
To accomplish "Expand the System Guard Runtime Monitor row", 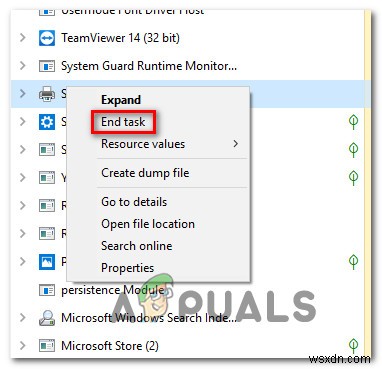I will click(22, 66).
